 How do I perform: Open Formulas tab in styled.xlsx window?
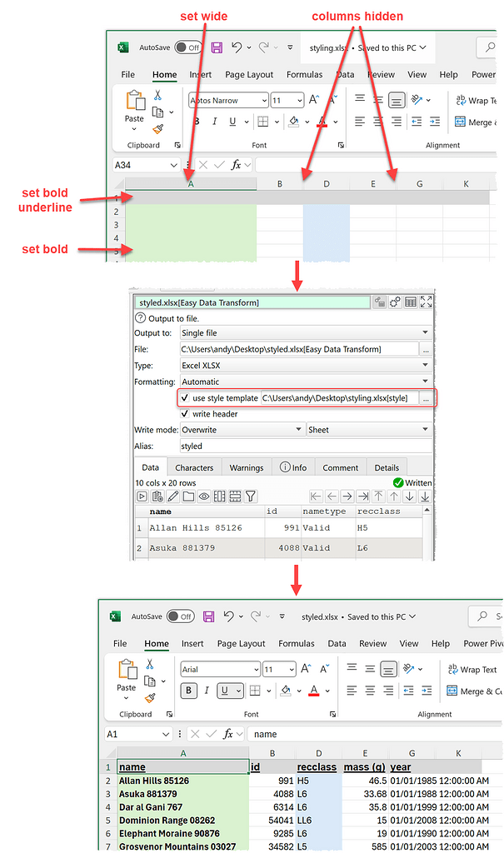click(296, 643)
